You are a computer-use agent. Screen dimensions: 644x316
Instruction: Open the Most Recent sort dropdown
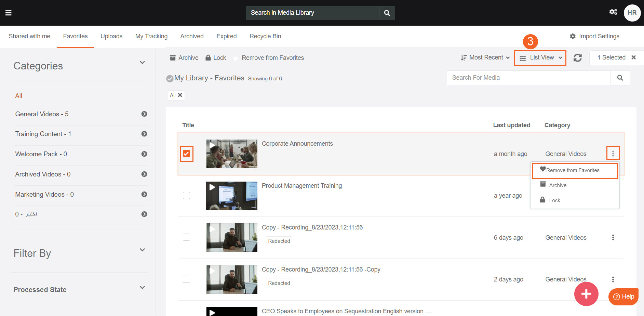tap(485, 58)
